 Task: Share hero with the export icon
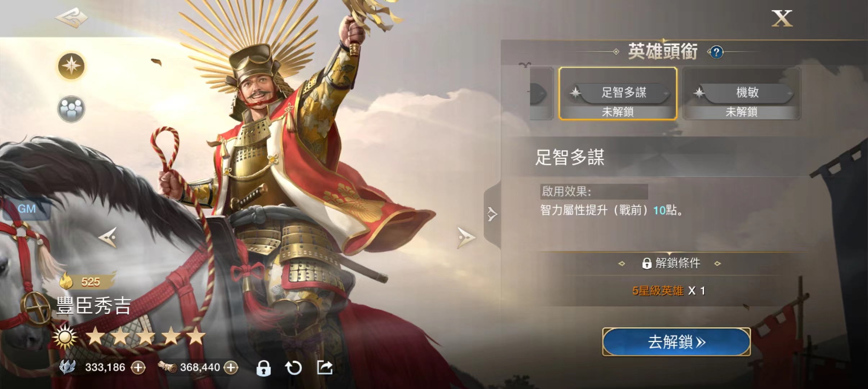click(325, 367)
